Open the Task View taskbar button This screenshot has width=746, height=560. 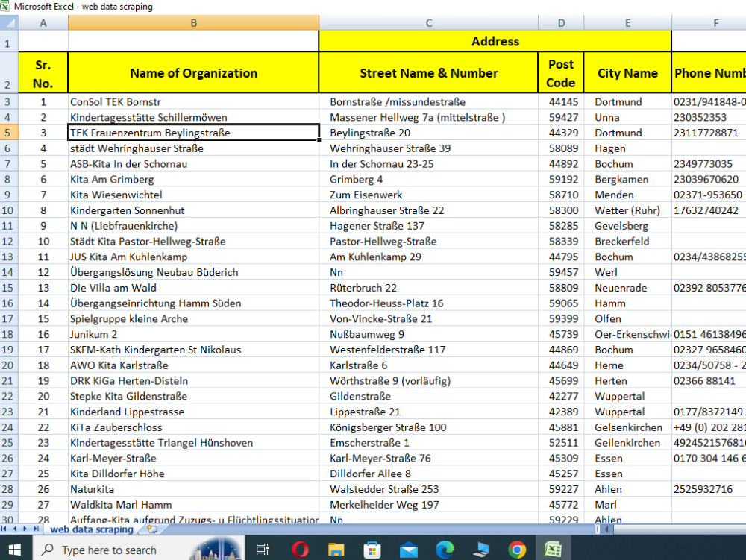point(262,550)
